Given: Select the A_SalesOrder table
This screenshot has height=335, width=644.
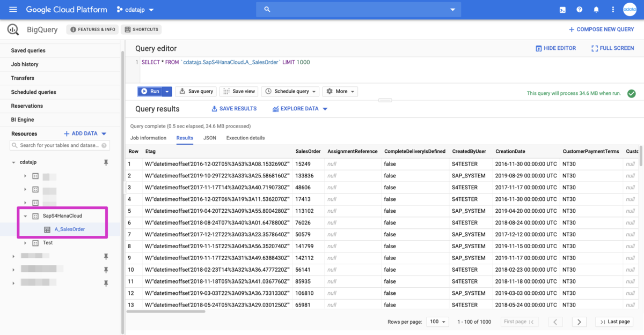Looking at the screenshot, I should 70,229.
